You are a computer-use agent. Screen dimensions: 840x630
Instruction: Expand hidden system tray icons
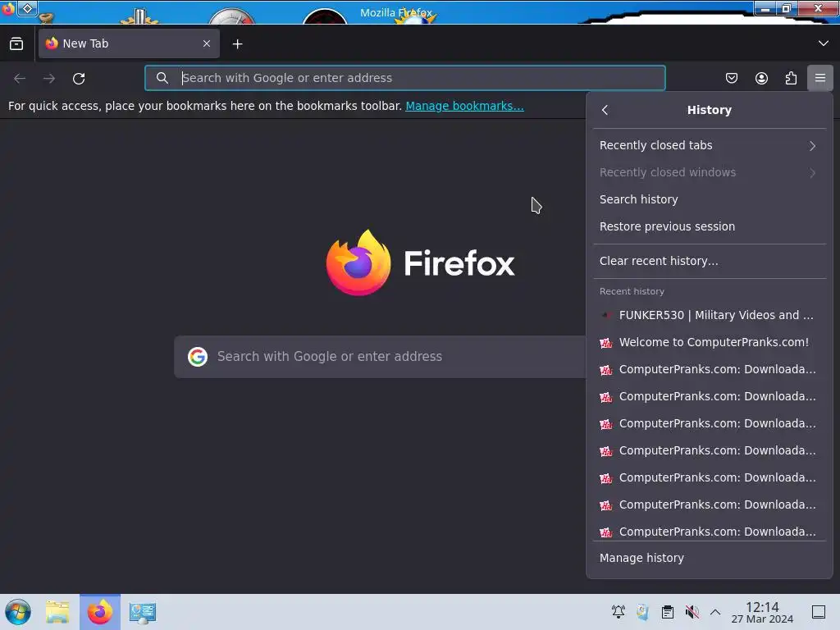point(715,612)
